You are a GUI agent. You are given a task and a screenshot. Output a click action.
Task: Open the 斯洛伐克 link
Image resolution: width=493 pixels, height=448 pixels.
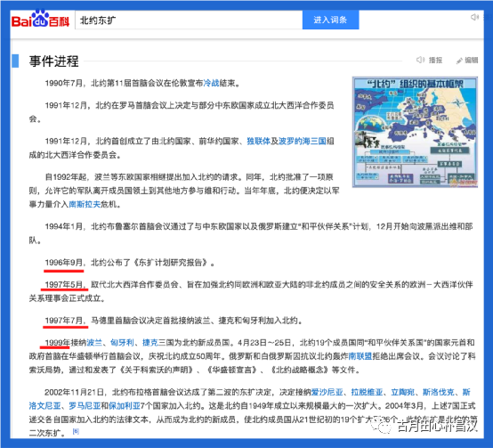click(x=439, y=392)
